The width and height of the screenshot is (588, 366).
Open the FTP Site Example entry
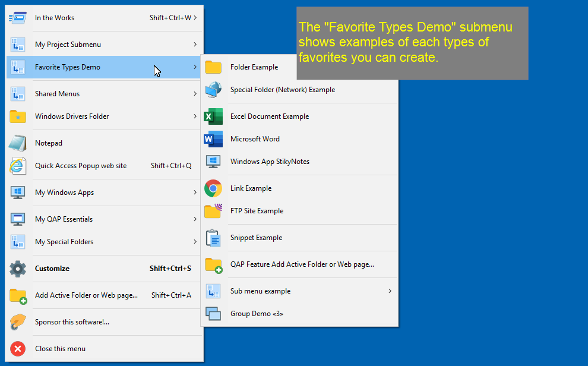click(x=299, y=211)
